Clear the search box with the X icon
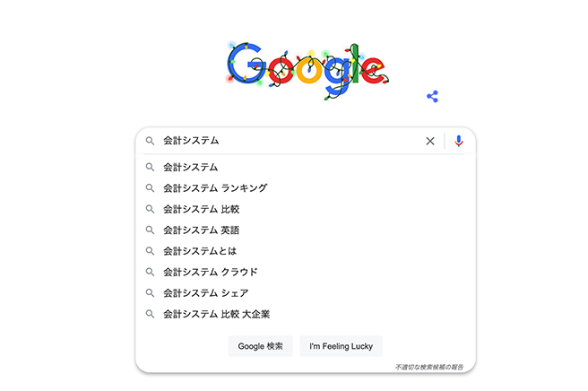Screen dimensions: 588x391 (430, 141)
